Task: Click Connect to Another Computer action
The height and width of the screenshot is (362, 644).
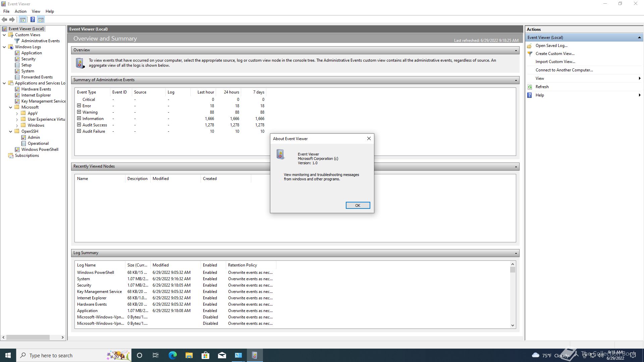Action: [x=564, y=70]
